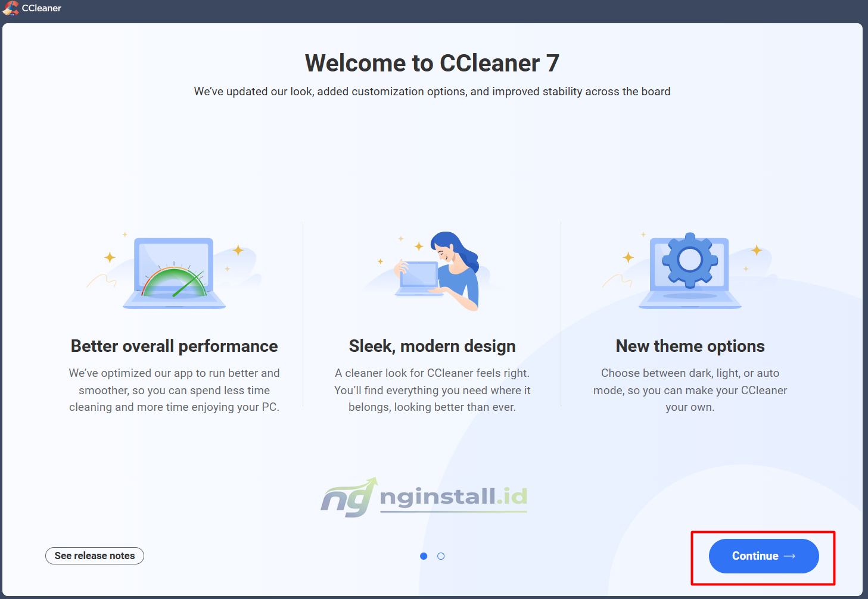The width and height of the screenshot is (868, 599).
Task: Click the subtitle about updated look
Action: [433, 92]
